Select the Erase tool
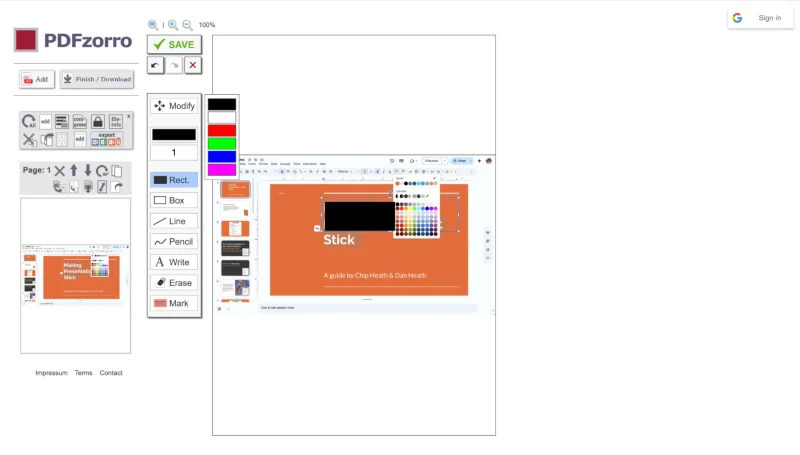The image size is (800, 455). [174, 283]
